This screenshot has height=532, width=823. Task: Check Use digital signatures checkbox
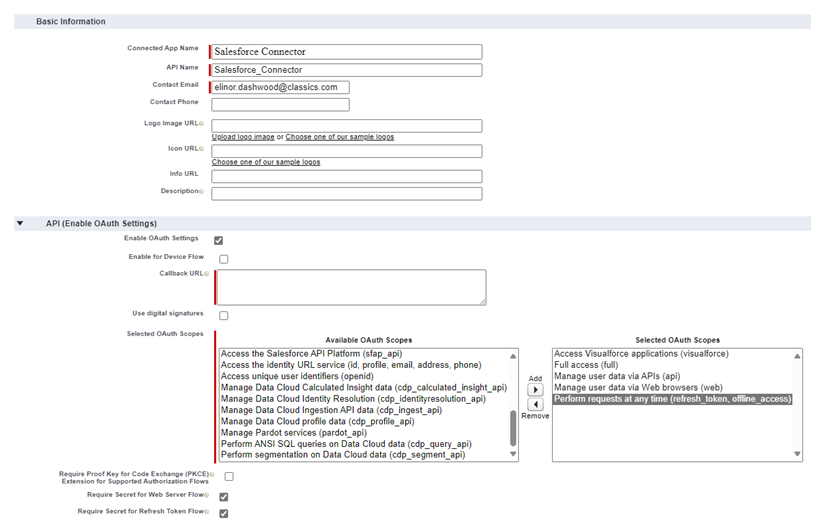(224, 315)
